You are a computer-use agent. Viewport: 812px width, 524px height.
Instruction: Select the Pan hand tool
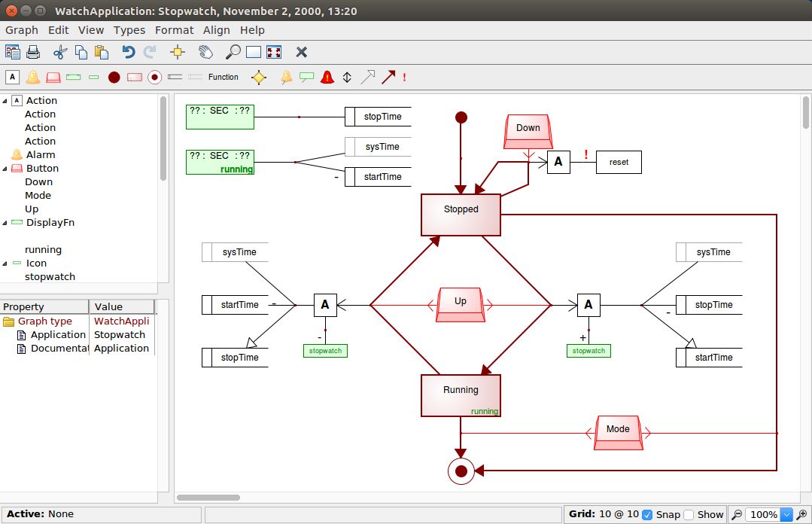[x=205, y=52]
